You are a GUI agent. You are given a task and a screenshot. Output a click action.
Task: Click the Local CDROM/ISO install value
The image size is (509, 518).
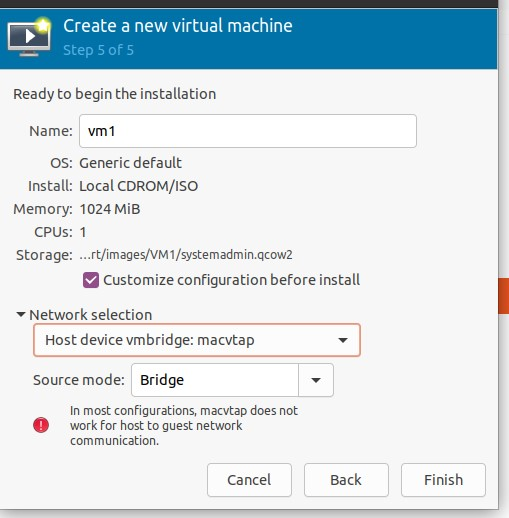138,186
